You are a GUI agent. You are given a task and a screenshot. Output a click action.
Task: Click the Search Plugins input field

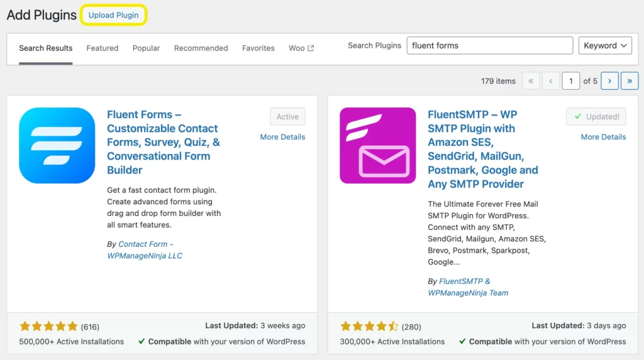pyautogui.click(x=489, y=46)
